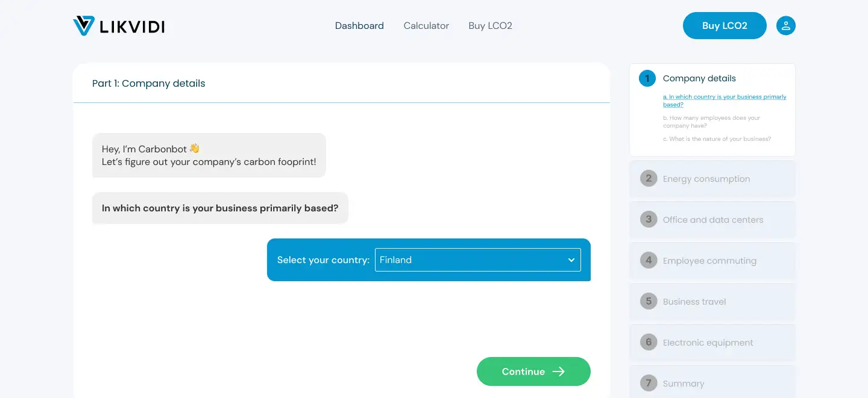Click step 6 number circle

[649, 342]
